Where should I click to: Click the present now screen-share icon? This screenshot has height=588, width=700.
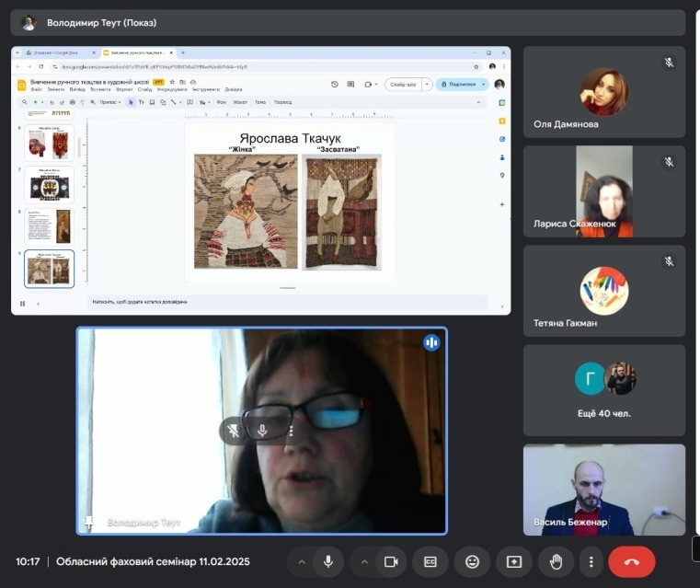(x=514, y=561)
